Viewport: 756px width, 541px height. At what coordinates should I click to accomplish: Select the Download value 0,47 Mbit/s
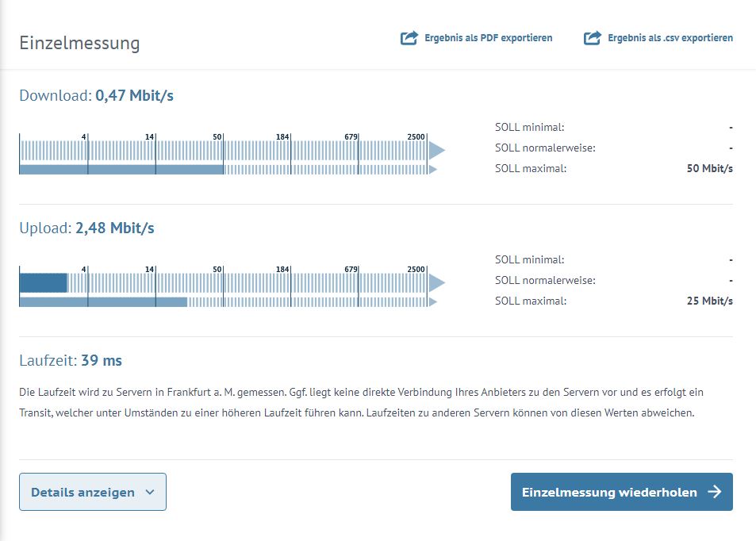(x=134, y=96)
